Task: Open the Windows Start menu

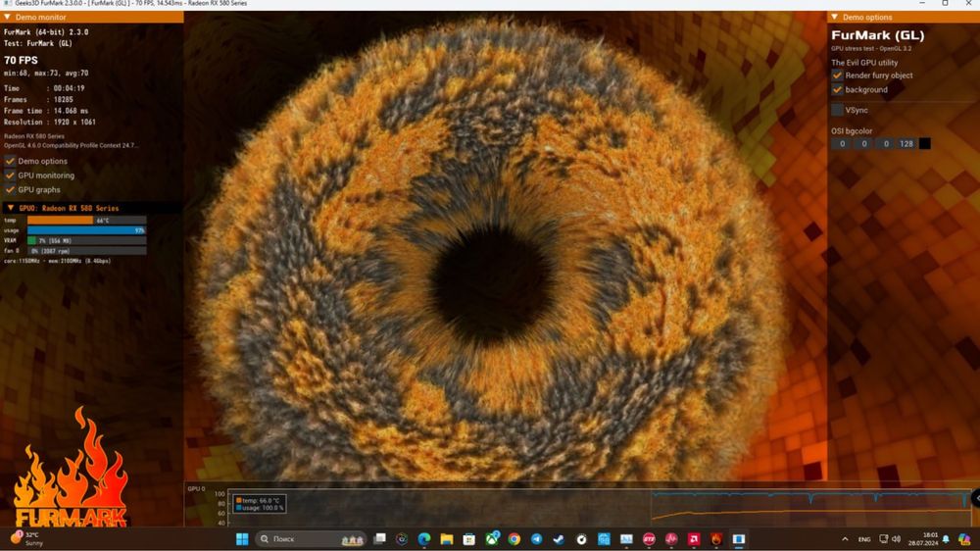Action: pos(242,538)
